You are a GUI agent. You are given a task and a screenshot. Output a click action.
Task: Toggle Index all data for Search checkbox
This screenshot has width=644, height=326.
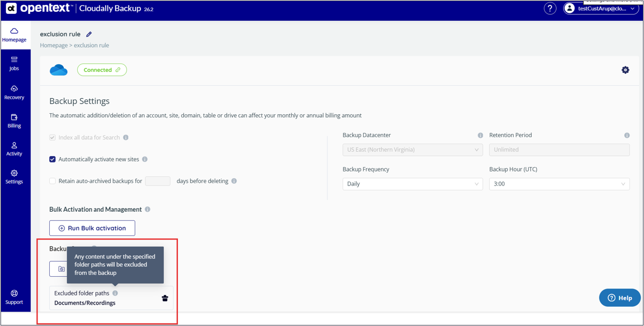(53, 138)
